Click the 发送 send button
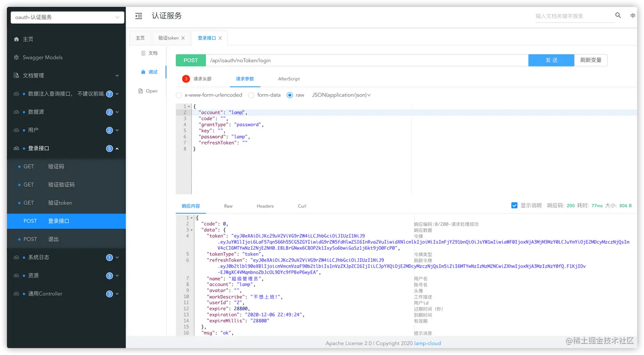This screenshot has width=644, height=355. click(x=551, y=60)
